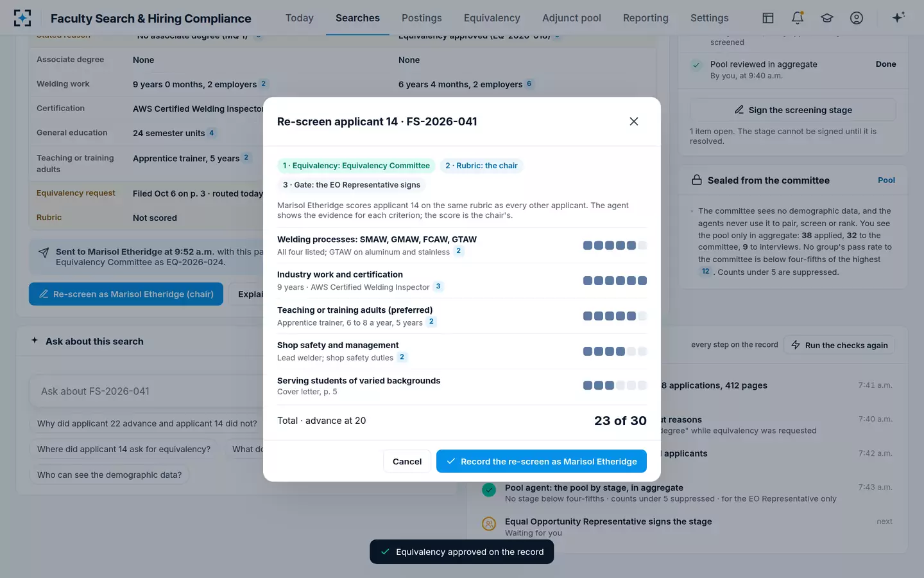Cancel the re-screen dialog
Image resolution: width=924 pixels, height=578 pixels.
click(407, 461)
